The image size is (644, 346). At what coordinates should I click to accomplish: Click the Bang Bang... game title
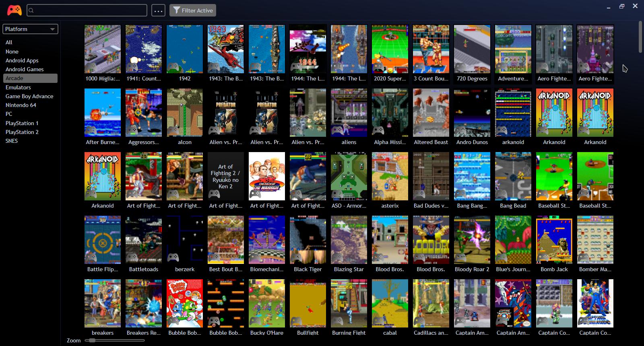point(472,206)
